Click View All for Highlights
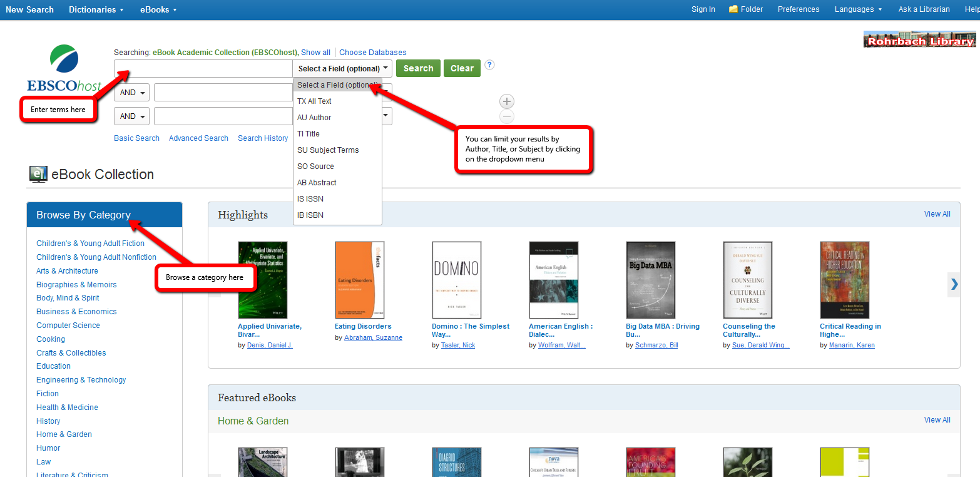The image size is (980, 477). tap(937, 214)
